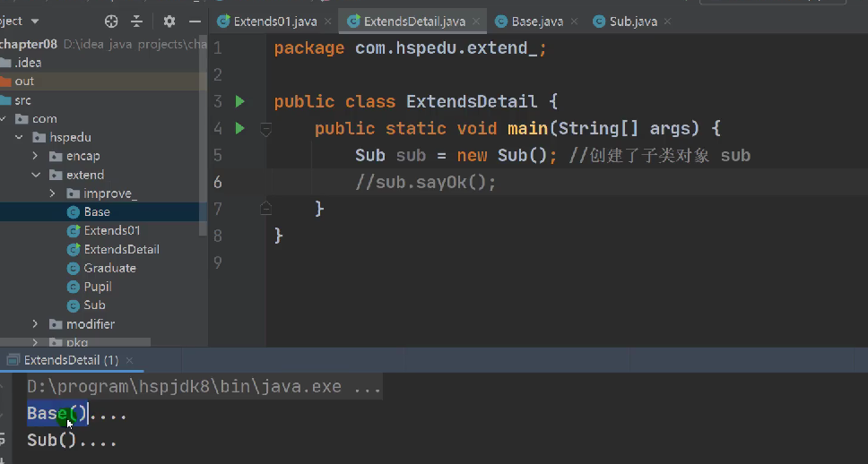Click the Project tree horizontal scrollbar
This screenshot has height=464, width=868.
tap(76, 343)
